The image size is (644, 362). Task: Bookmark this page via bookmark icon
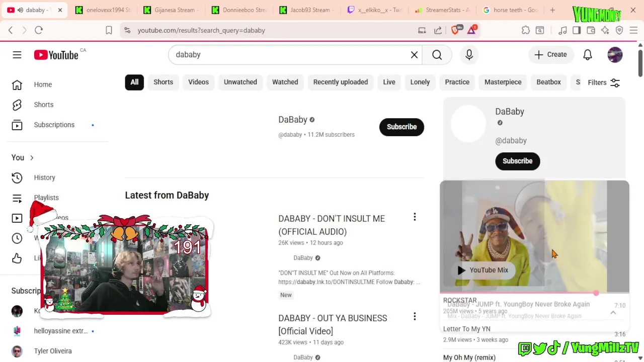(109, 30)
